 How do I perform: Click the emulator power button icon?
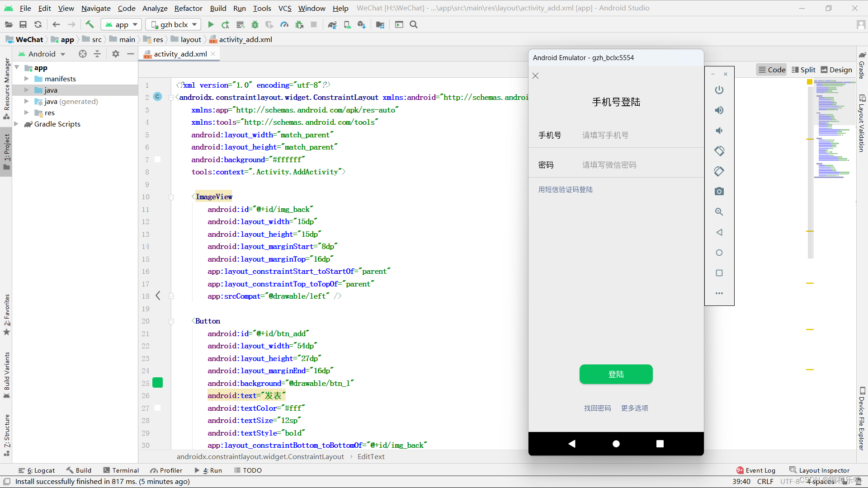(x=719, y=90)
